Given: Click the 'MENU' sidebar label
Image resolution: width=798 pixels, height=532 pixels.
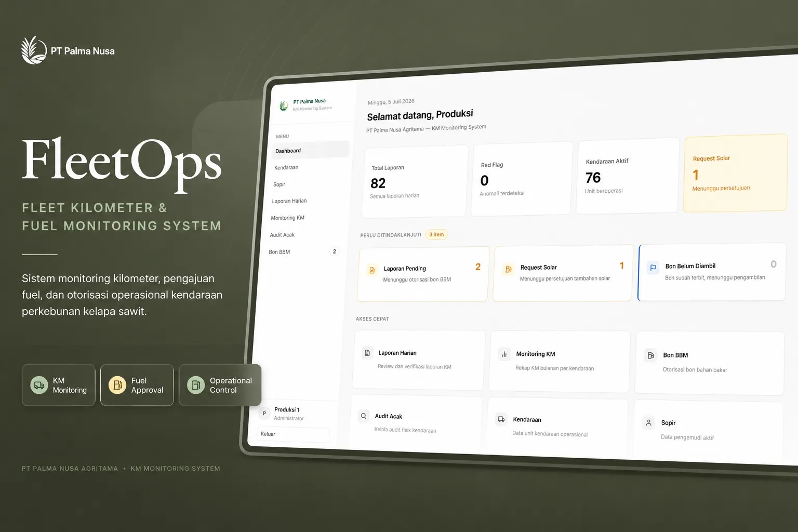Looking at the screenshot, I should [x=282, y=136].
